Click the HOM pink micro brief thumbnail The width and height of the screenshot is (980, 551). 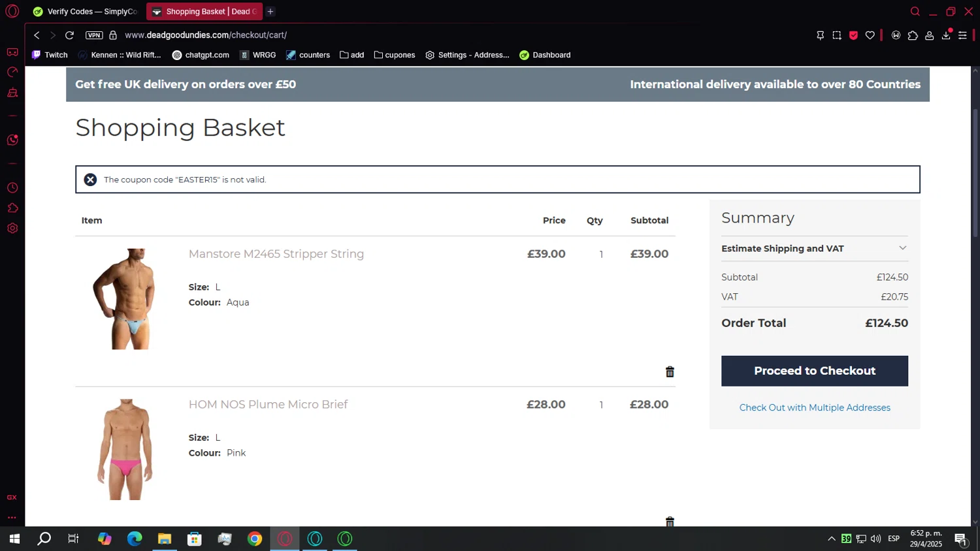(125, 449)
